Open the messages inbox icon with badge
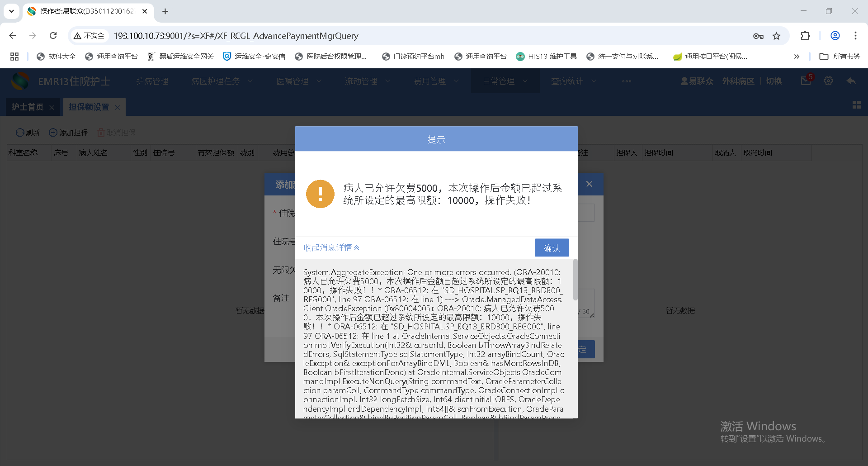This screenshot has height=466, width=868. 806,81
